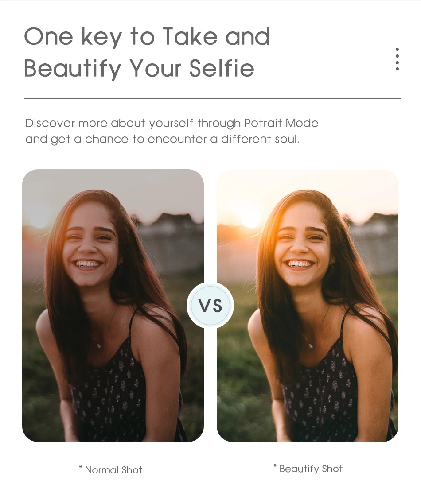Image resolution: width=421 pixels, height=504 pixels.
Task: Click the "* Normal Shot" caption
Action: (111, 470)
